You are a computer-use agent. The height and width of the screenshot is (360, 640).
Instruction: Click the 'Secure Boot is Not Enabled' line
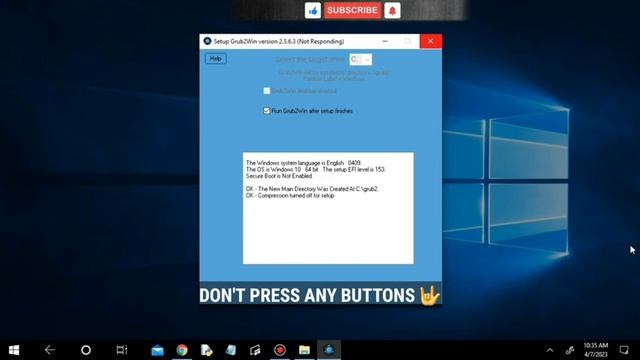pos(279,176)
